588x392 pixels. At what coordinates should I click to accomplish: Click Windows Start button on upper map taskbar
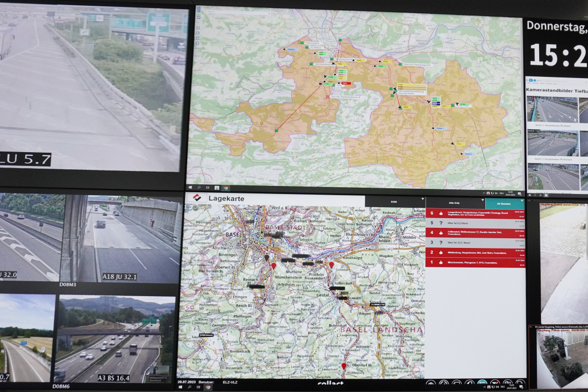coord(191,188)
